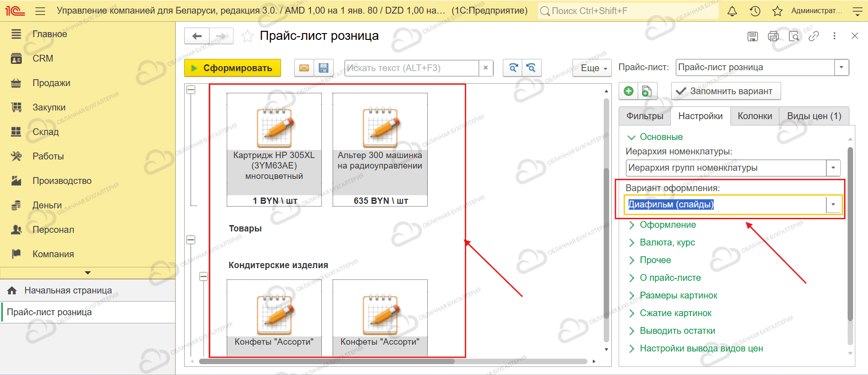Image resolution: width=868 pixels, height=375 pixels.
Task: Open print preview icon
Action: [794, 36]
